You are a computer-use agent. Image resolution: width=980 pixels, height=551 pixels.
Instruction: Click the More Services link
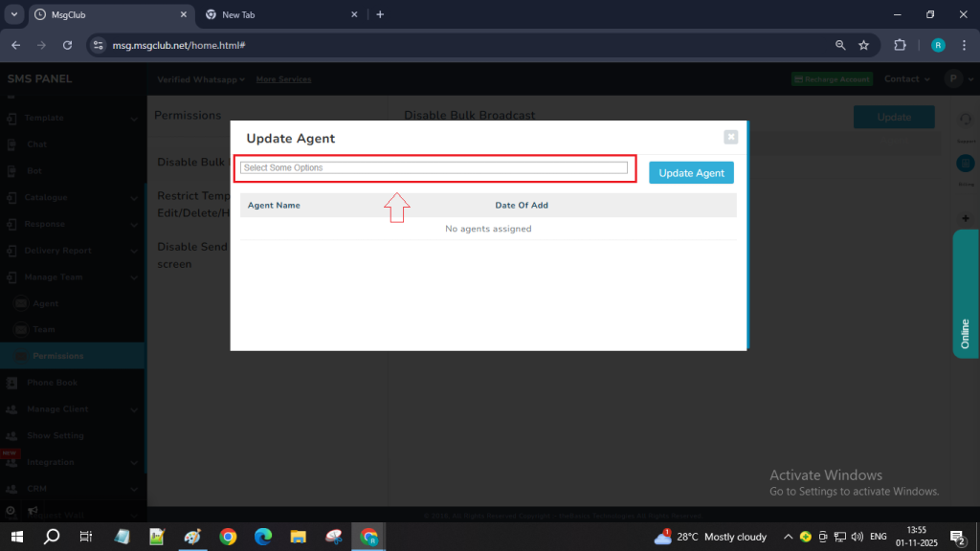point(283,79)
